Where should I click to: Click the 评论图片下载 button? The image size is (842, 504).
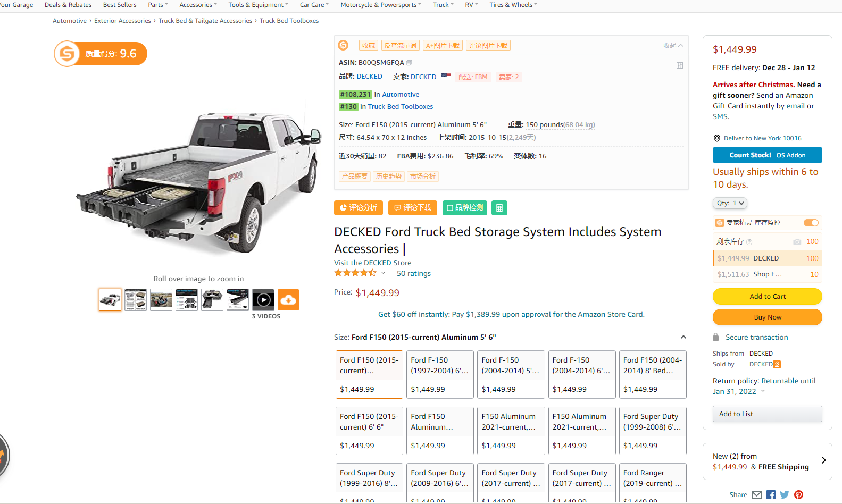[x=488, y=46]
